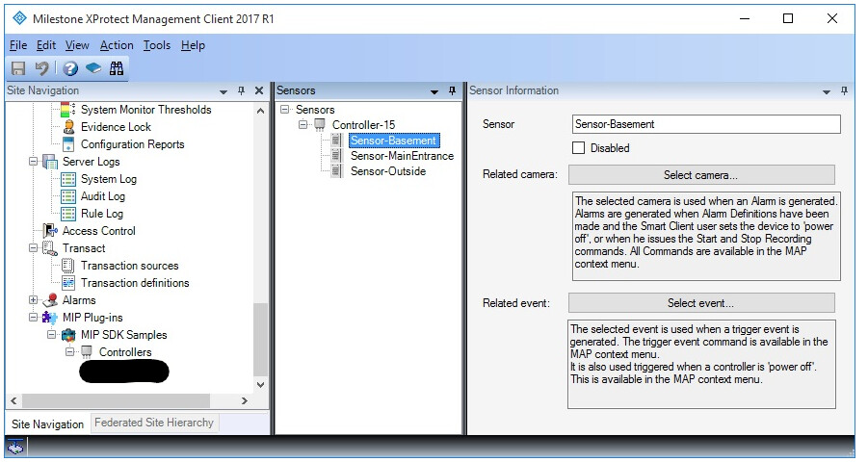Collapse the Controller-15 tree node
The image size is (868, 462).
point(302,124)
